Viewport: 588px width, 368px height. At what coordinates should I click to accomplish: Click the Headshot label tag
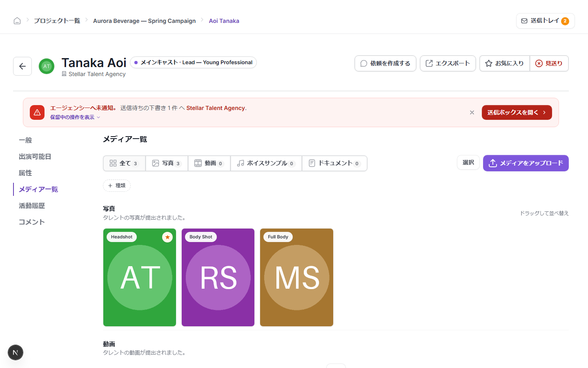122,237
